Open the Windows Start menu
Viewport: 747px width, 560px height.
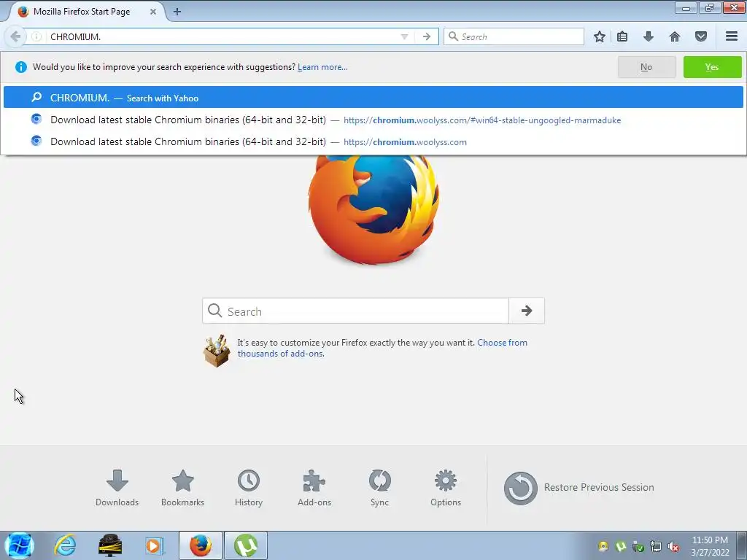click(19, 545)
